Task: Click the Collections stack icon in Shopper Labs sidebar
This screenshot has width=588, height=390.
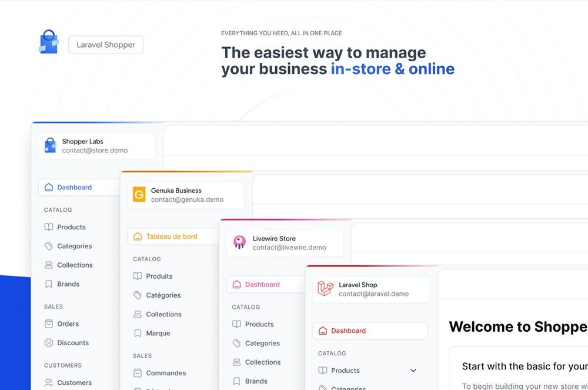Action: pos(49,265)
